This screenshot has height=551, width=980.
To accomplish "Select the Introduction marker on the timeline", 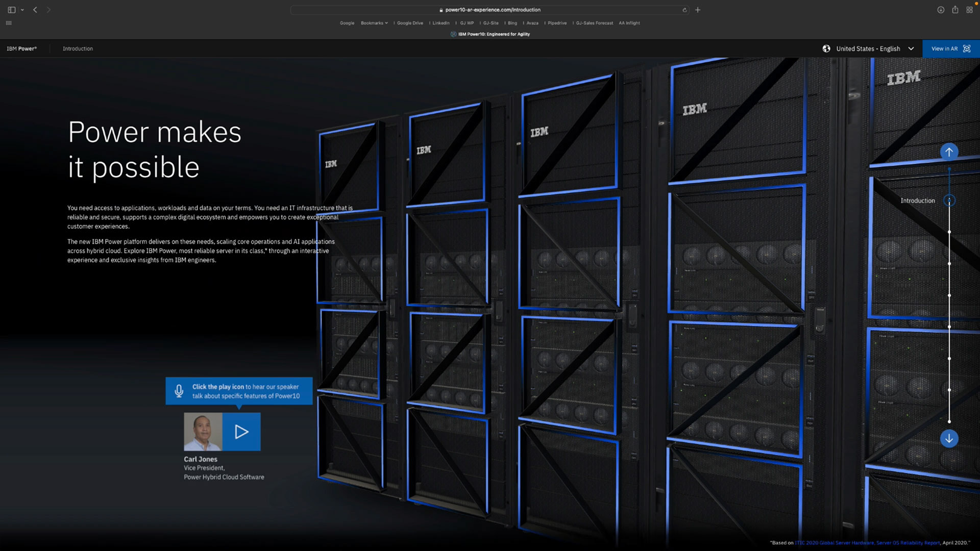I will [x=949, y=201].
